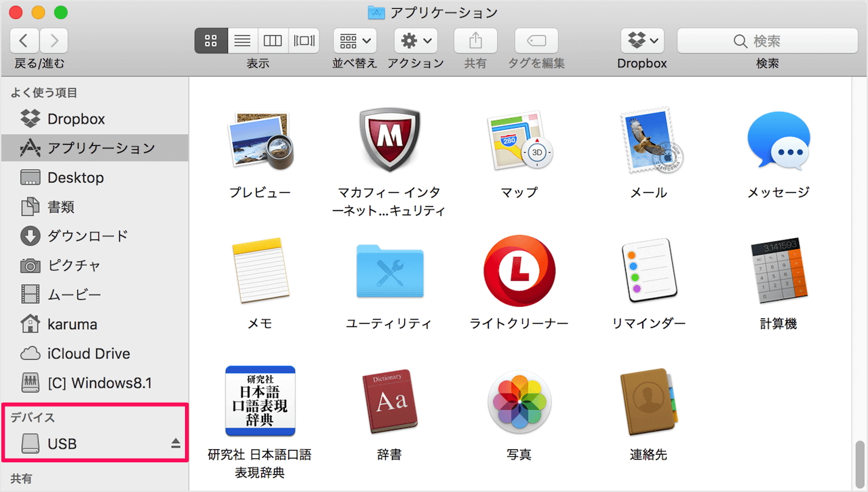The width and height of the screenshot is (868, 492).
Task: Click the デバイス sidebar heading
Action: pyautogui.click(x=33, y=417)
